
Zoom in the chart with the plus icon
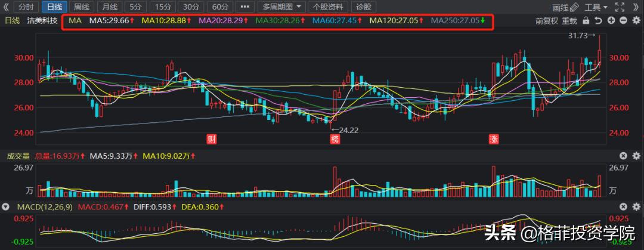tap(611, 20)
